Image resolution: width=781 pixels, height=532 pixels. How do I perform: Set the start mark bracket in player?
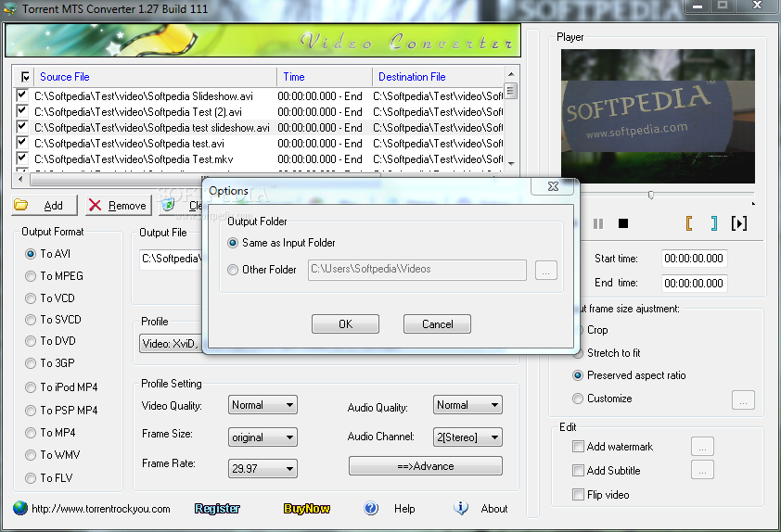click(x=689, y=223)
